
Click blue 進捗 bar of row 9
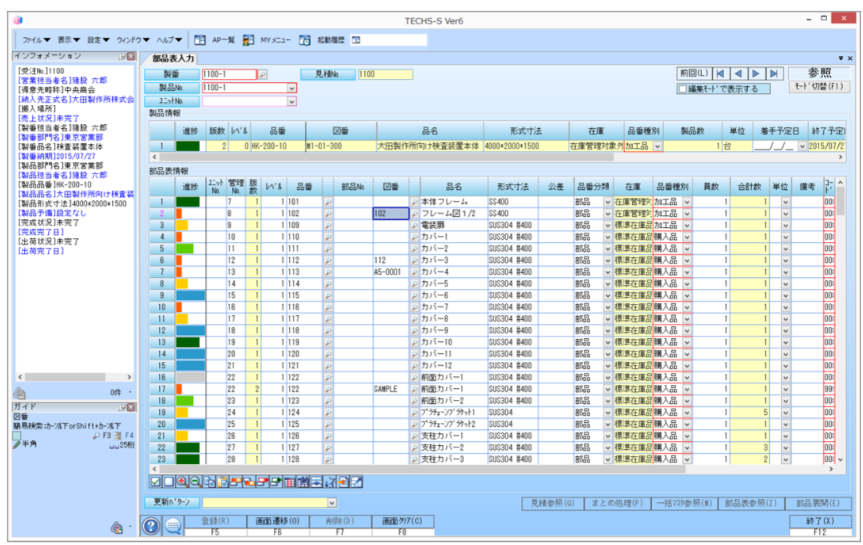(190, 296)
